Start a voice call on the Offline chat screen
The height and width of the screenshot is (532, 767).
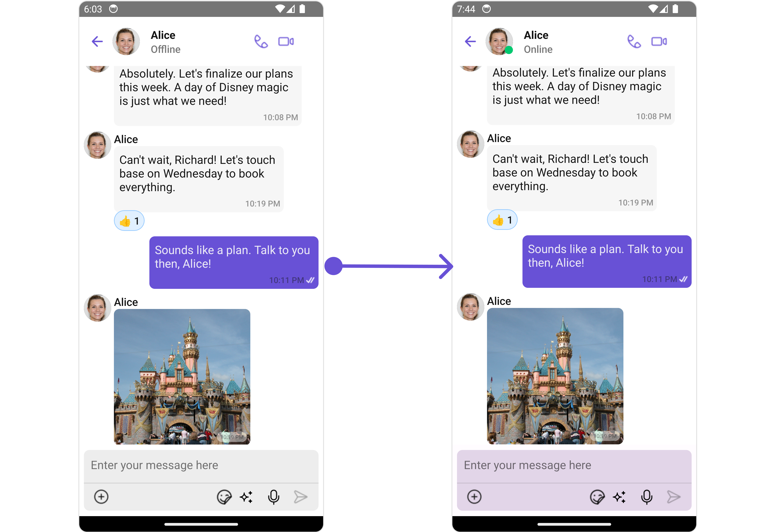pyautogui.click(x=261, y=42)
